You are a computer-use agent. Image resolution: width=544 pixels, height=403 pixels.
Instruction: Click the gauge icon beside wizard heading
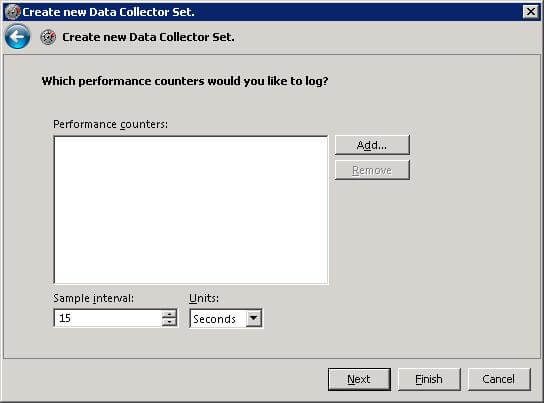pos(48,37)
